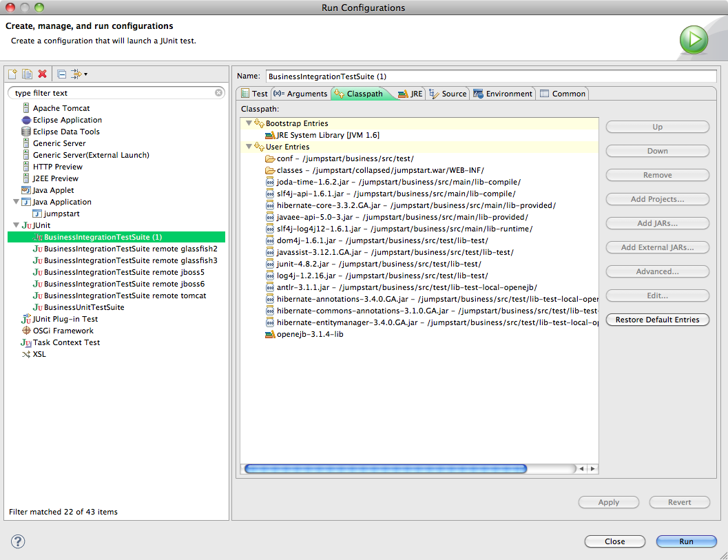Click the Task Context Test icon
Screen dimensions: 728x560
click(x=26, y=342)
